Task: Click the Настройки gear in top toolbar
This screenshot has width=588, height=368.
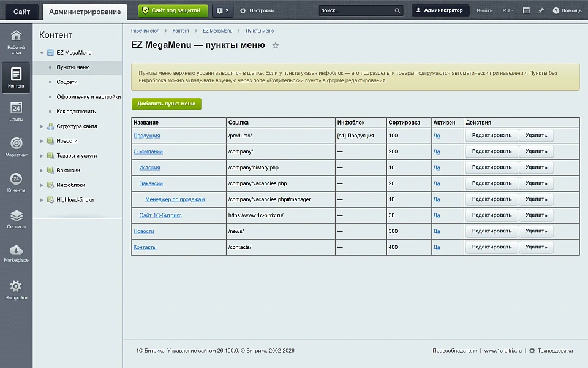Action: [x=243, y=10]
